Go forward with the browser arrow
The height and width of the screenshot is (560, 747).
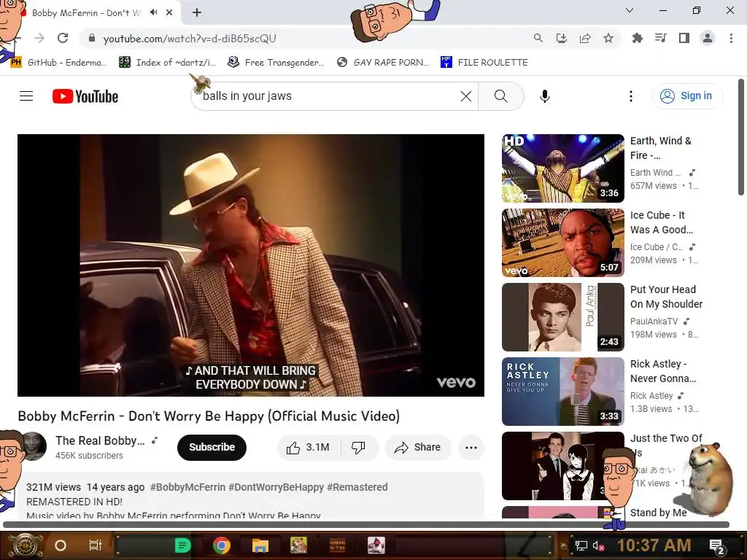39,38
